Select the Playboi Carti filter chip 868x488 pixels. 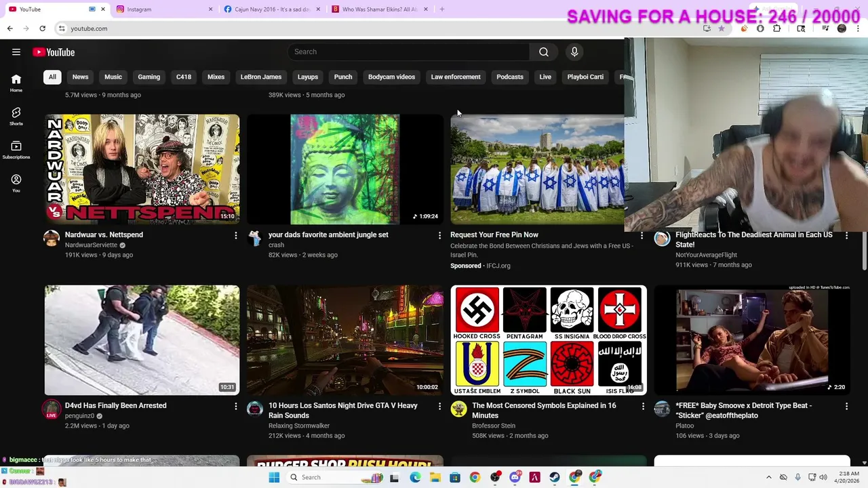tap(585, 77)
